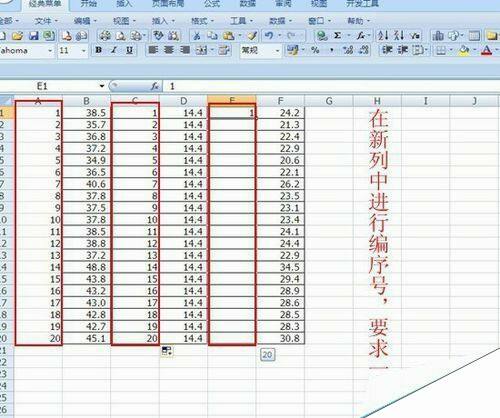Screen dimensions: 500x418
Task: Expand the Name Box dropdown showing E1
Action: 102,86
